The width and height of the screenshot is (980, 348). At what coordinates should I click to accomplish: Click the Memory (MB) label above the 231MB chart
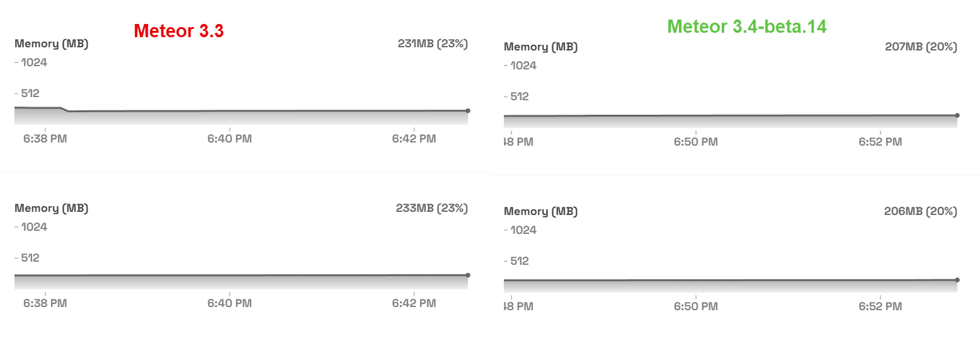click(x=51, y=44)
